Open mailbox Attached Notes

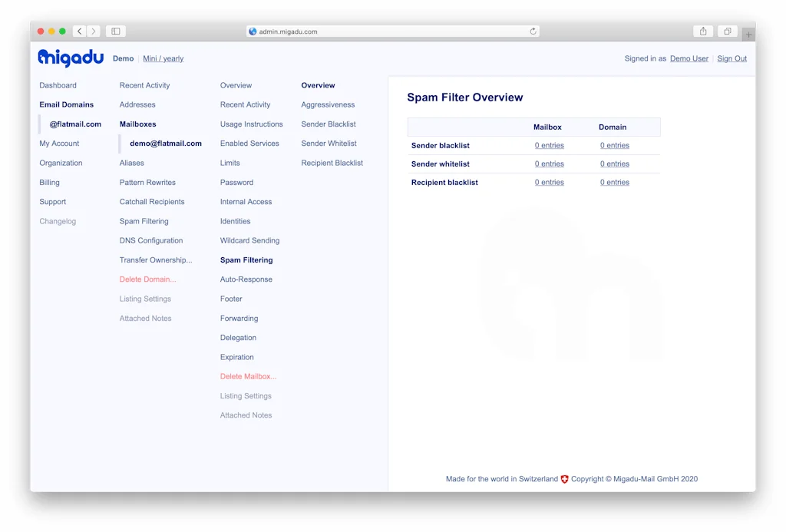pos(246,415)
